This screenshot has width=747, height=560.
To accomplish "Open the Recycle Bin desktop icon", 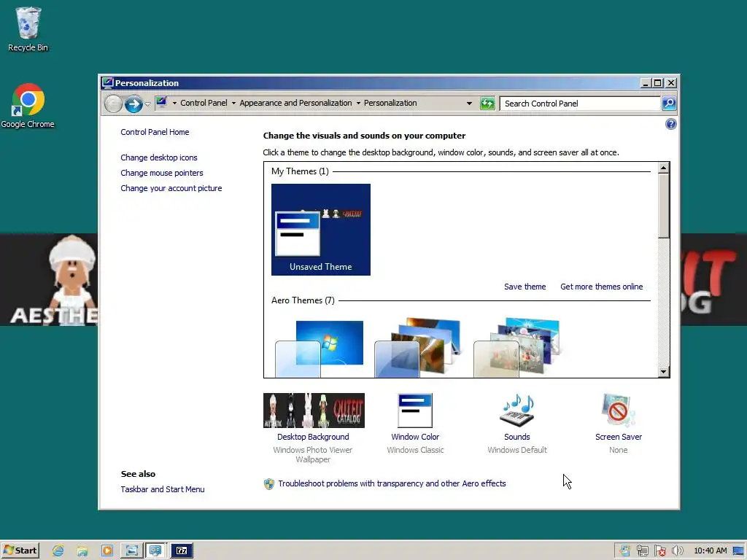I will click(28, 28).
